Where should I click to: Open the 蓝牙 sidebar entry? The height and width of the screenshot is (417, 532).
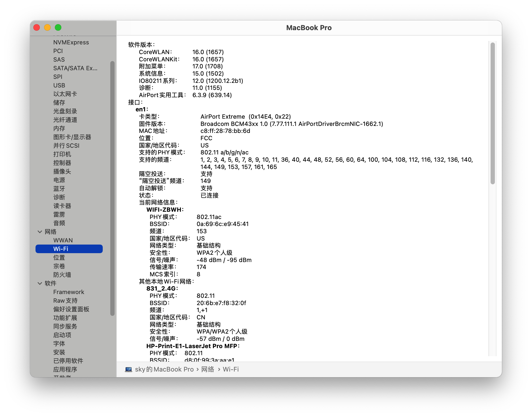tap(59, 189)
